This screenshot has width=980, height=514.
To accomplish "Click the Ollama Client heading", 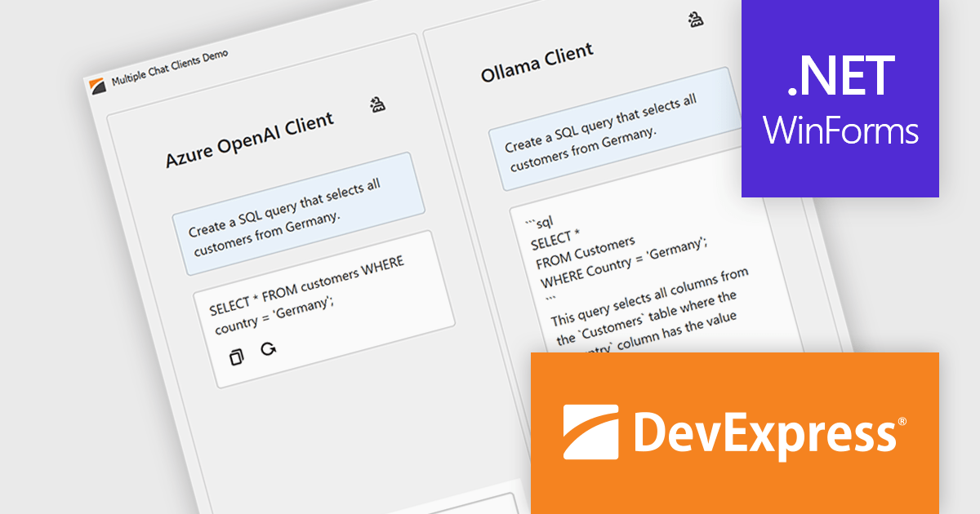I will (x=537, y=64).
